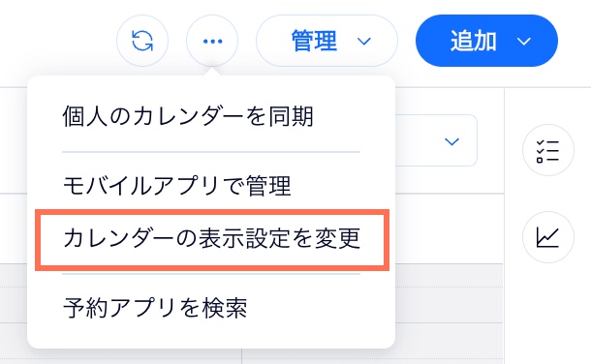Click the calendar sync refresh icon
Image resolution: width=591 pixels, height=364 pixels.
[142, 41]
